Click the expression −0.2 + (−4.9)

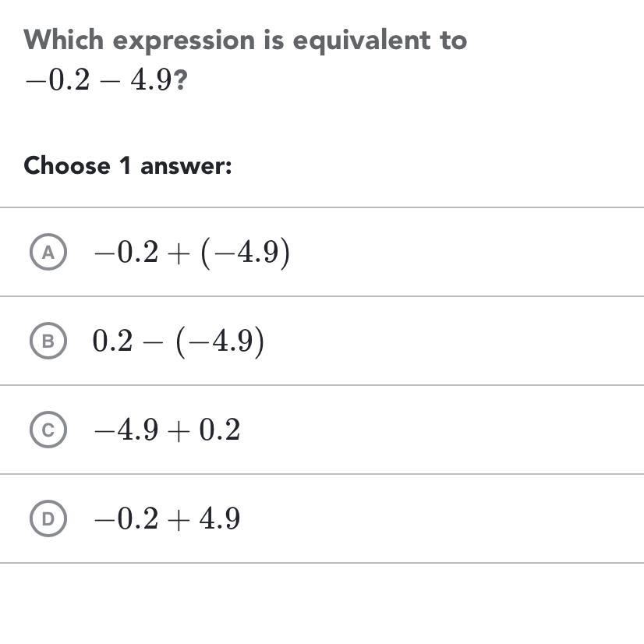click(191, 253)
